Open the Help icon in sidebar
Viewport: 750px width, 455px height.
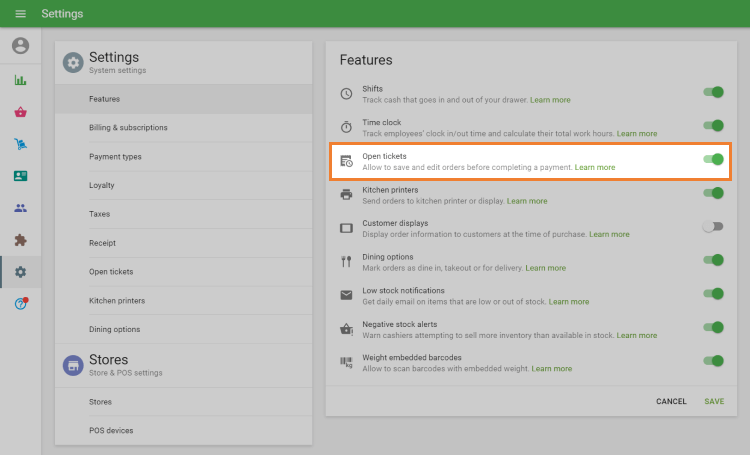tap(20, 303)
